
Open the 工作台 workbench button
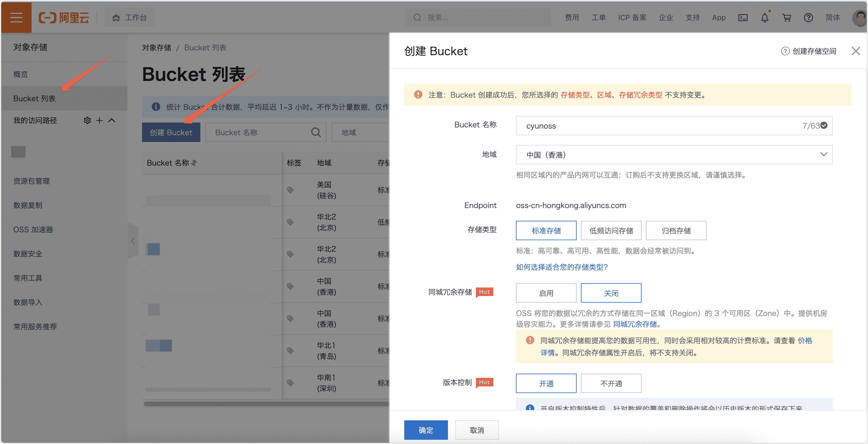(129, 18)
